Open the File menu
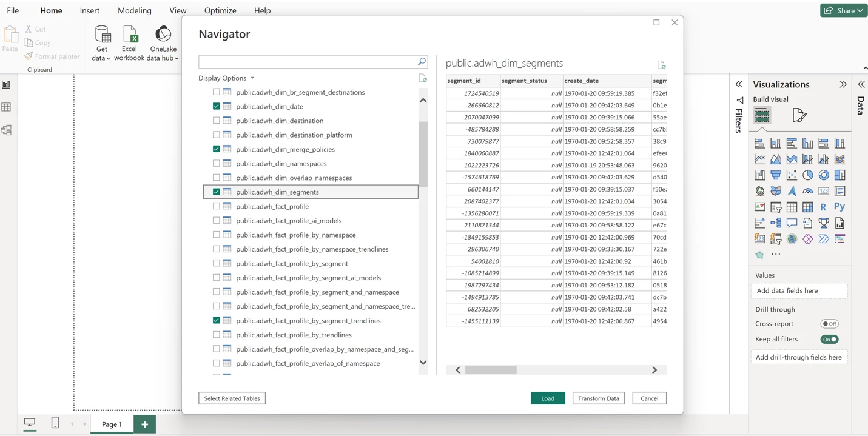Screen dimensions: 868x436 [x=13, y=10]
